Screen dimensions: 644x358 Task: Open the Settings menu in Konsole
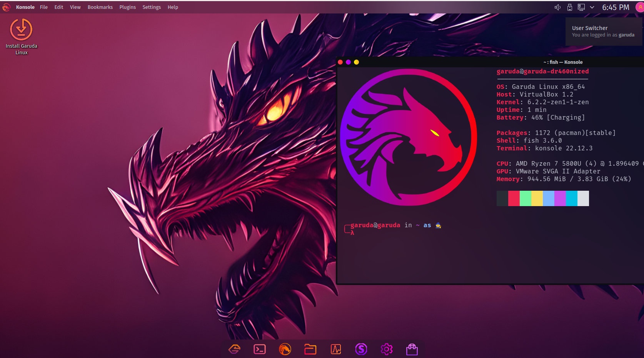coord(152,7)
